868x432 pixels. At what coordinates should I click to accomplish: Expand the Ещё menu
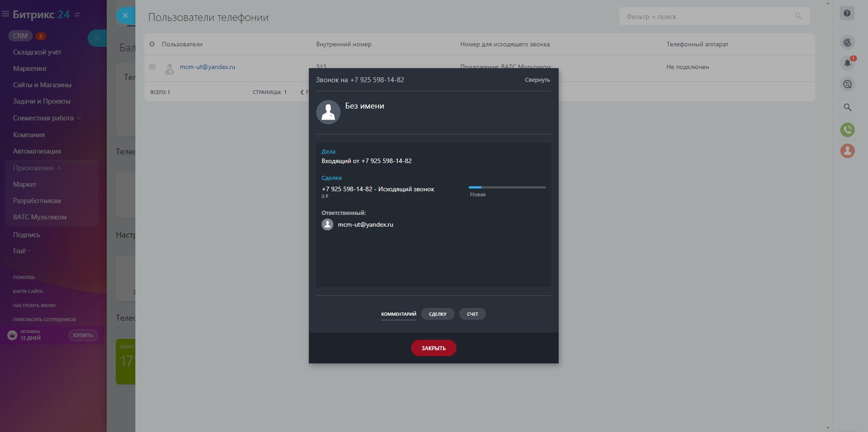coord(21,251)
